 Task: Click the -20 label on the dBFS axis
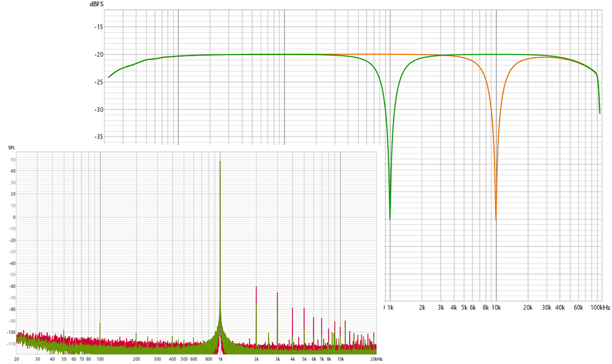[98, 55]
